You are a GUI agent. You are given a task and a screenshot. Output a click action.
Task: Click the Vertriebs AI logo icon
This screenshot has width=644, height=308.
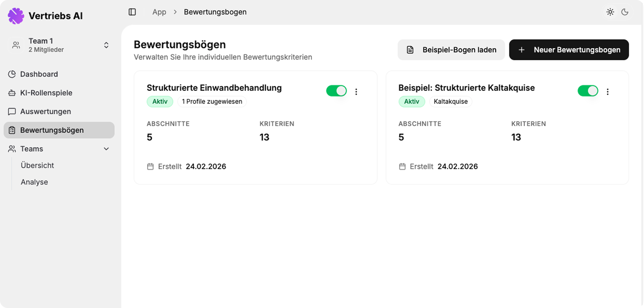click(x=16, y=16)
